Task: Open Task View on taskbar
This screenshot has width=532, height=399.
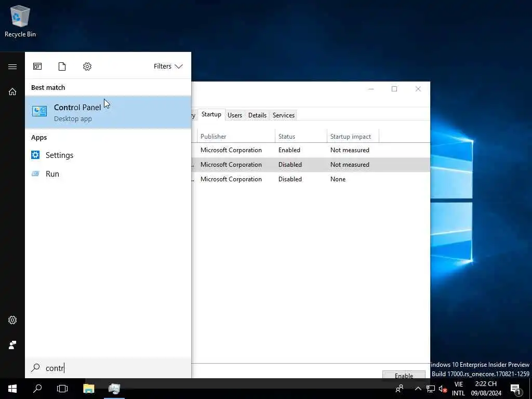Action: 62,389
